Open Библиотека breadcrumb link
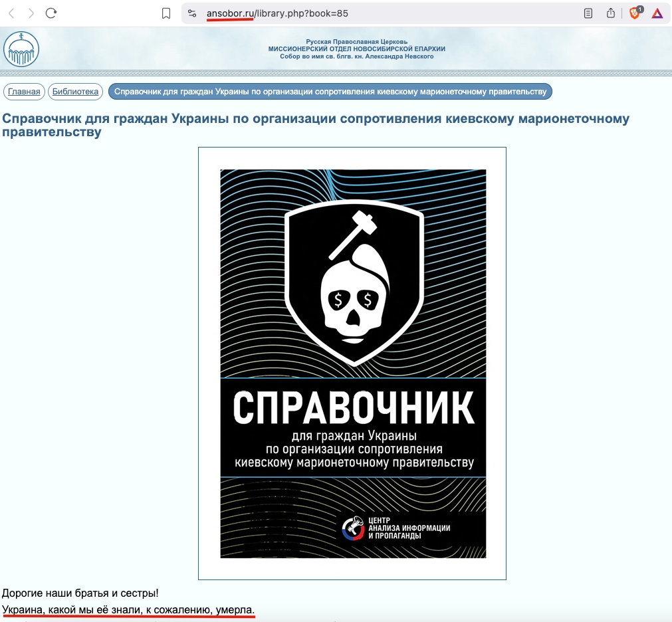Screen dimensions: 672x622 pyautogui.click(x=75, y=91)
